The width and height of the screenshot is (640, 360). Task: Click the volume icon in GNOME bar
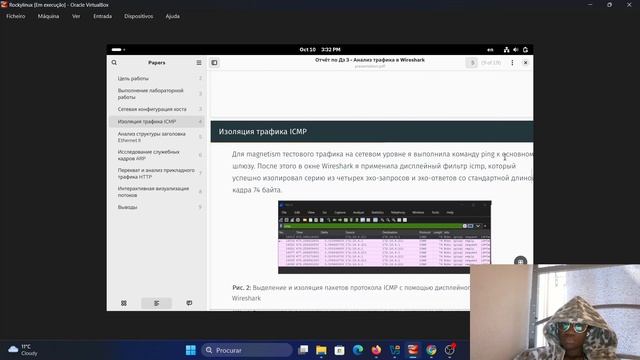516,50
